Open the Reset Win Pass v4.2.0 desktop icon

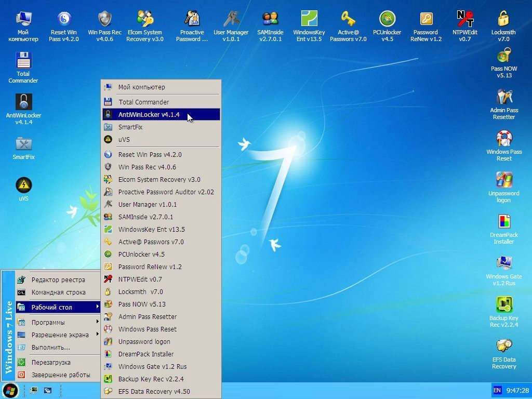coord(64,26)
